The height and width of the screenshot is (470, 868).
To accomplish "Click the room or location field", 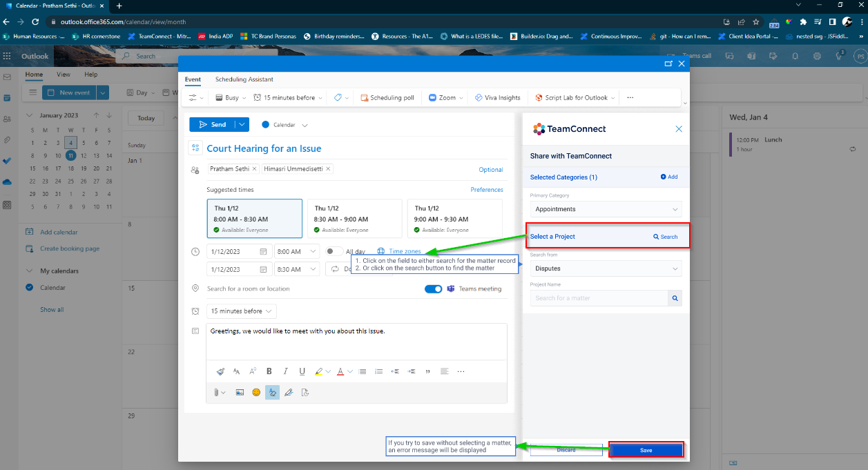I will coord(311,288).
